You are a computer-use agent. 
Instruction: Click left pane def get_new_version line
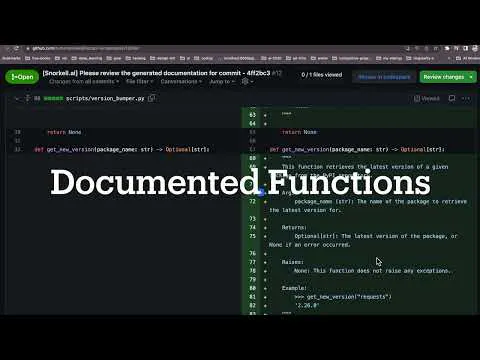(x=122, y=150)
